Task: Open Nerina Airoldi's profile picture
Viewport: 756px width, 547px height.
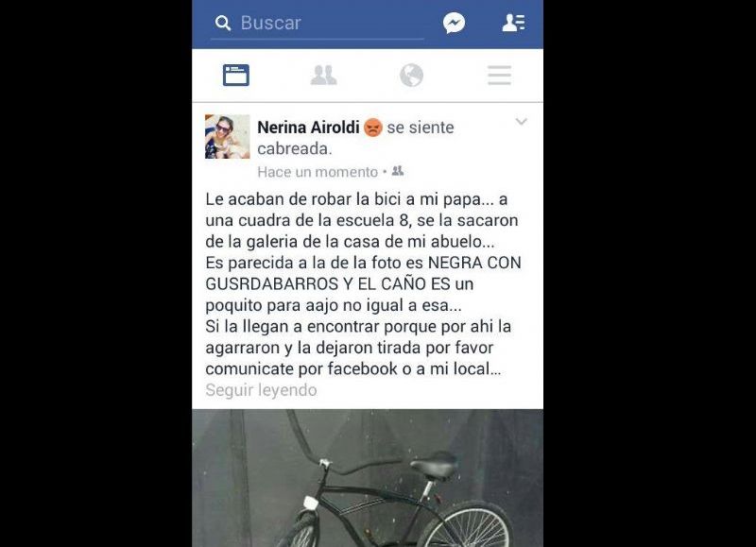Action: [x=228, y=136]
